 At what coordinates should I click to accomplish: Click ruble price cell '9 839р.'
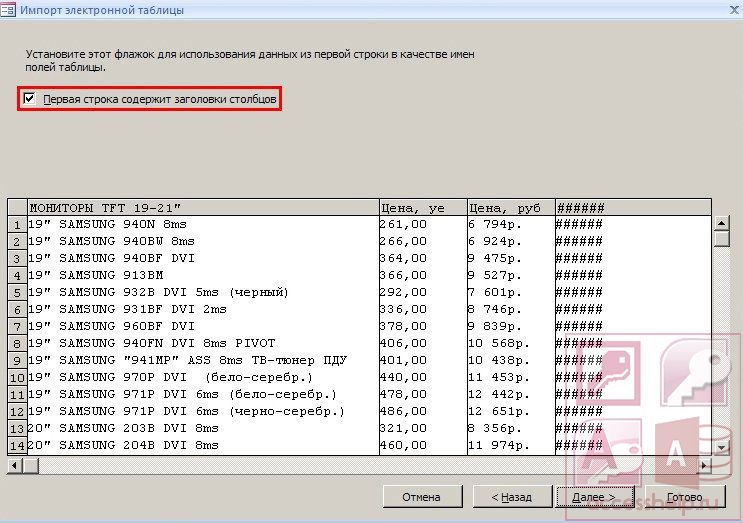point(511,327)
